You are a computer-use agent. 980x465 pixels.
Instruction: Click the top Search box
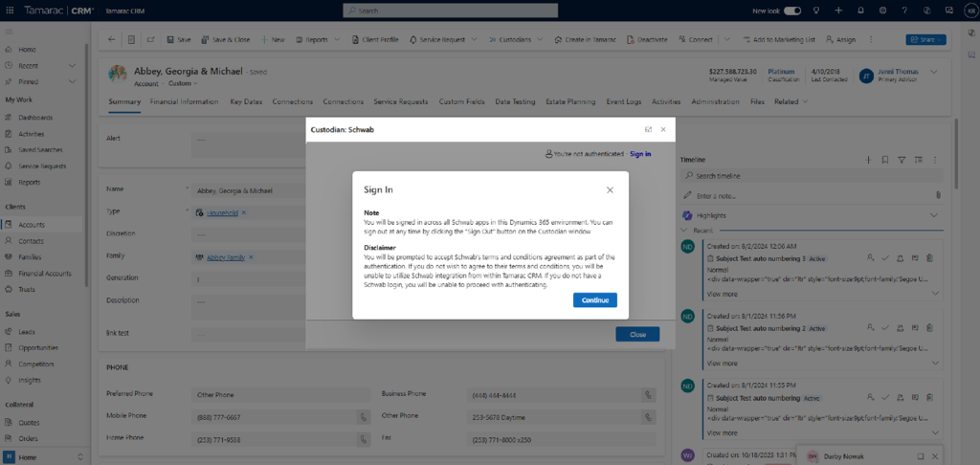tap(451, 11)
